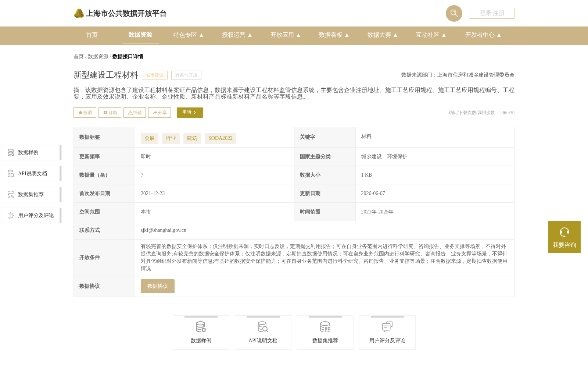Click the 行业 data tag
The width and height of the screenshot is (588, 368).
(x=171, y=138)
